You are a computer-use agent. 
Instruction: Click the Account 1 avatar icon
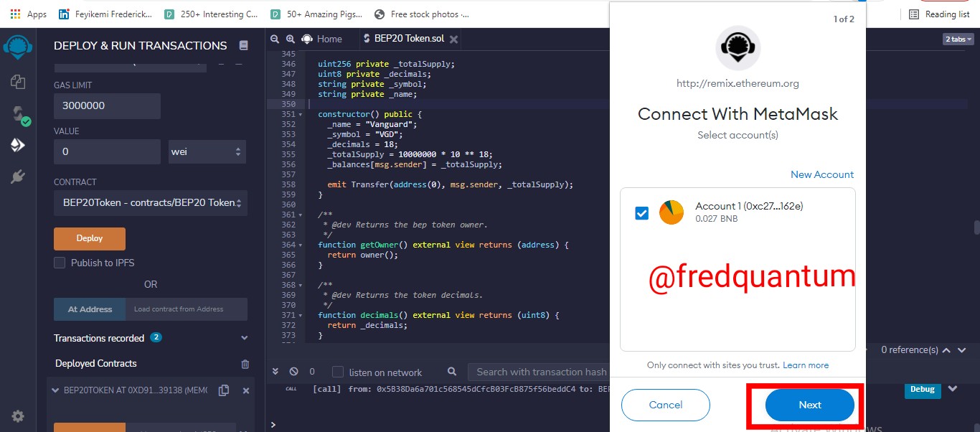tap(672, 212)
